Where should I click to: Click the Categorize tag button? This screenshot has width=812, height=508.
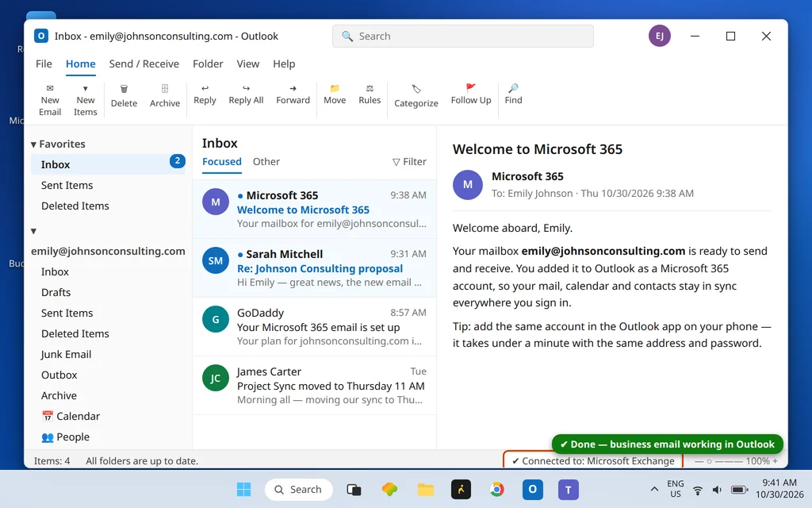click(416, 96)
